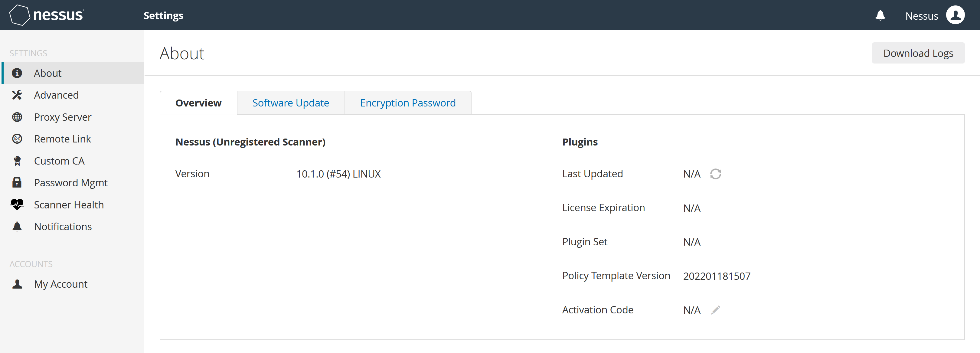Click the License Expiration N/A value
This screenshot has width=980, height=353.
click(x=692, y=208)
